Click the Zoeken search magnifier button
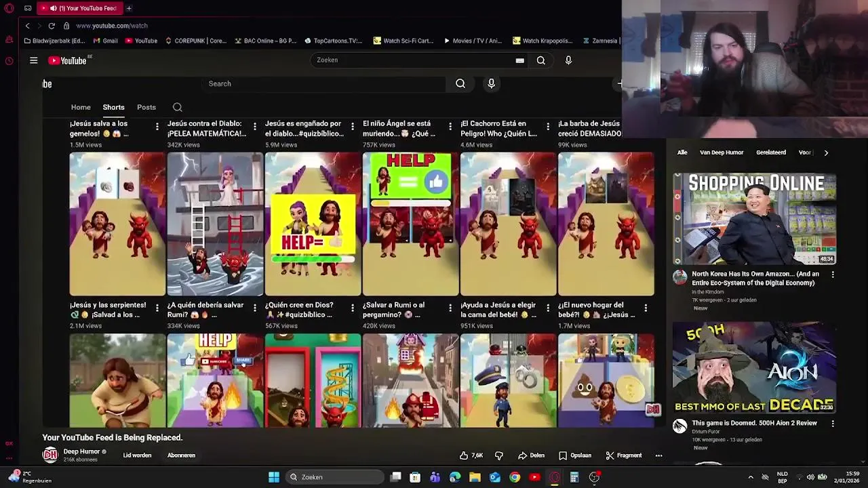The height and width of the screenshot is (488, 868). tap(541, 60)
